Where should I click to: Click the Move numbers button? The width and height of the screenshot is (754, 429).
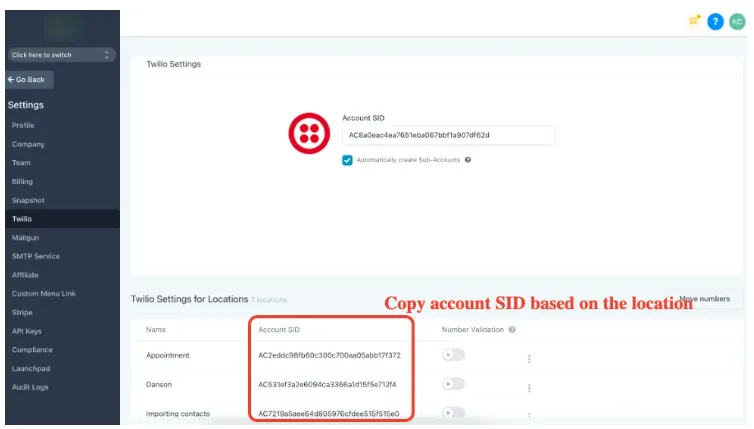704,299
